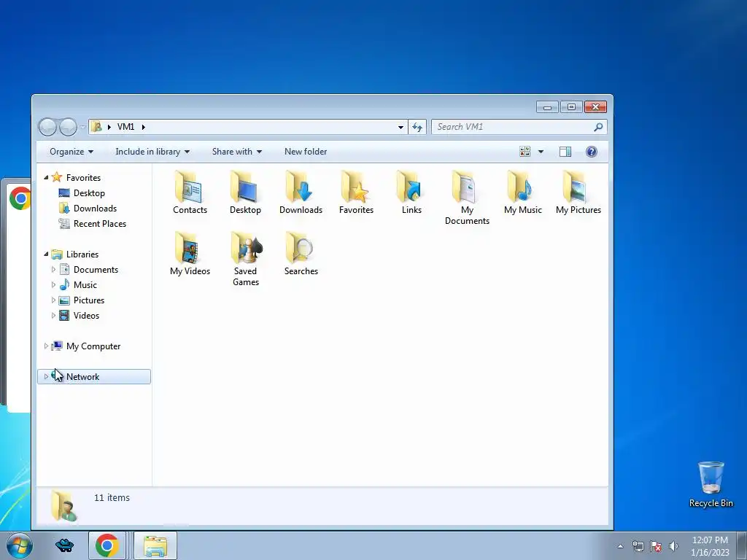Screen dimensions: 747x560
Task: Open the Help question mark icon
Action: point(591,152)
